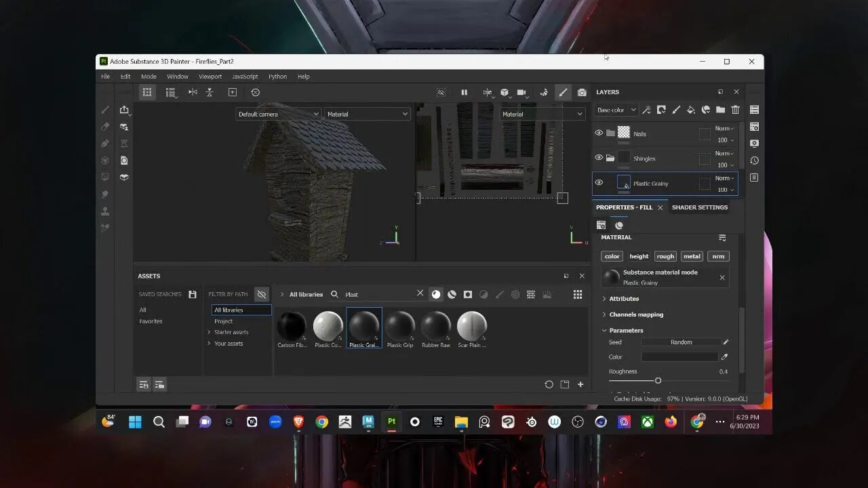
Task: Select the Material picker tool
Action: coord(105,228)
